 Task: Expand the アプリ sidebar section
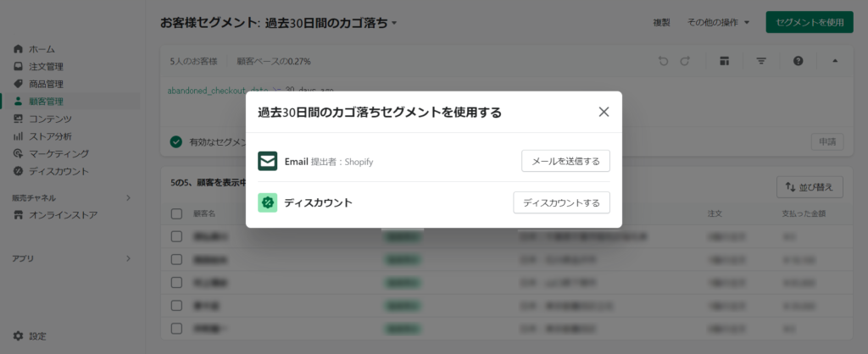(x=128, y=258)
